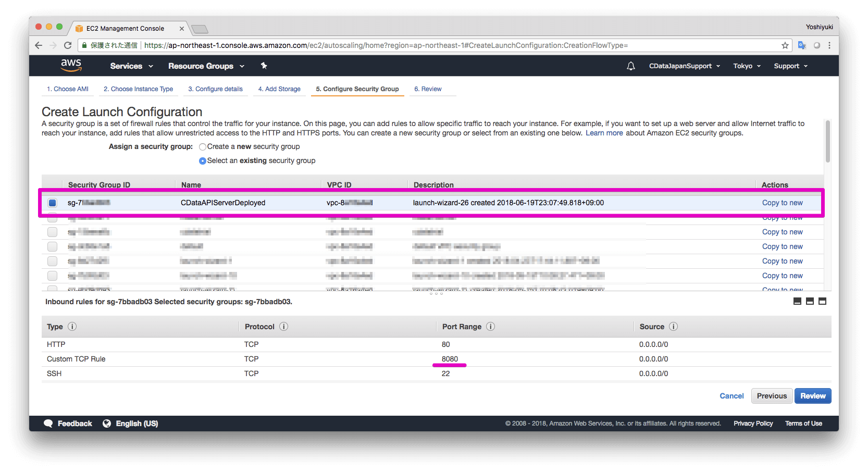Go to step 3. Configure details
Image resolution: width=868 pixels, height=473 pixels.
tap(216, 89)
